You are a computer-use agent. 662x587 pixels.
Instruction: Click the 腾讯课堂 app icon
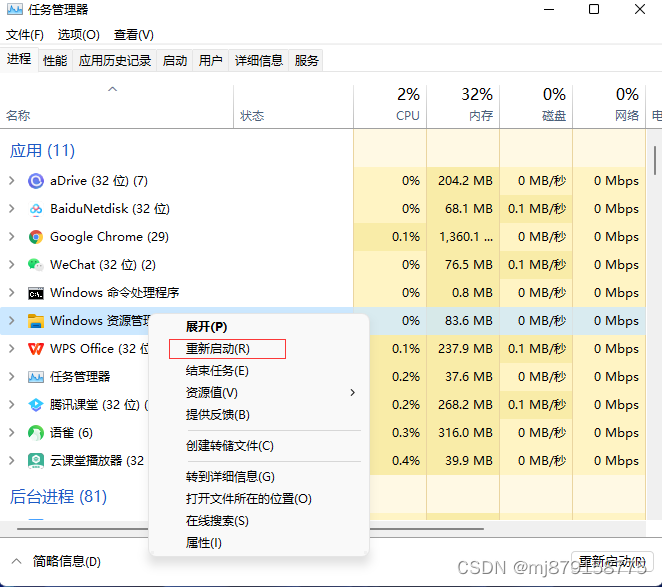click(x=36, y=405)
